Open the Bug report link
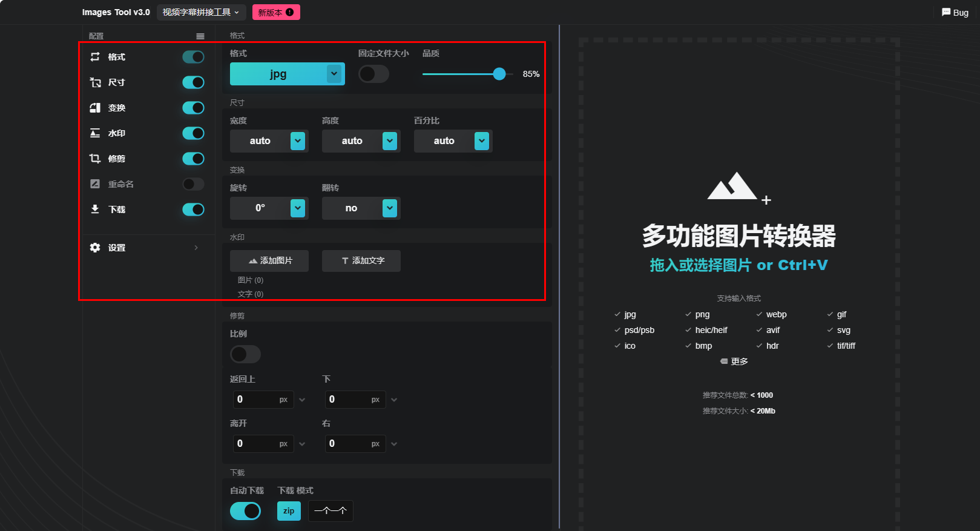 955,12
